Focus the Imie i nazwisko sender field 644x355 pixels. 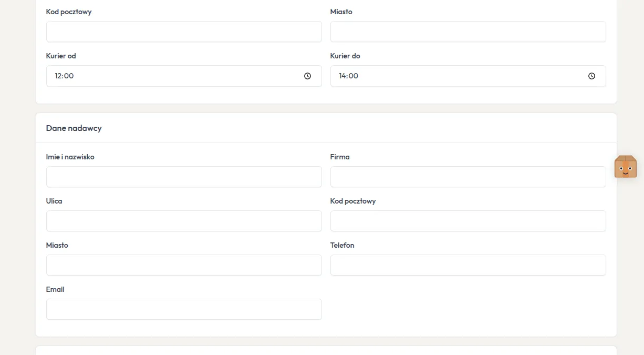click(184, 177)
